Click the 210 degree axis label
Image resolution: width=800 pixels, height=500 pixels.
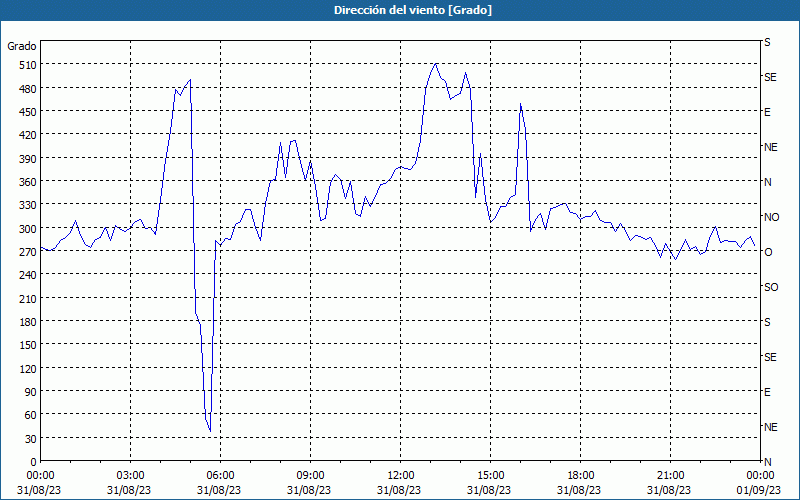28,298
